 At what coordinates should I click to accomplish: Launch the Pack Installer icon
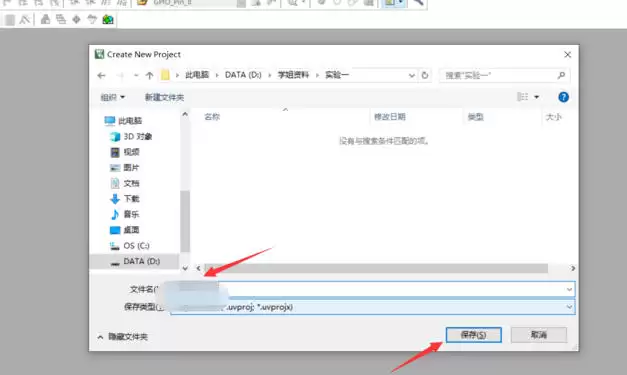108,20
